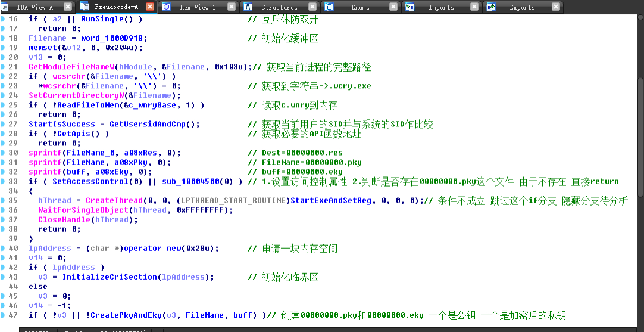The width and height of the screenshot is (644, 332).
Task: Toggle breakpoint dot on line 27
Action: tap(3, 124)
